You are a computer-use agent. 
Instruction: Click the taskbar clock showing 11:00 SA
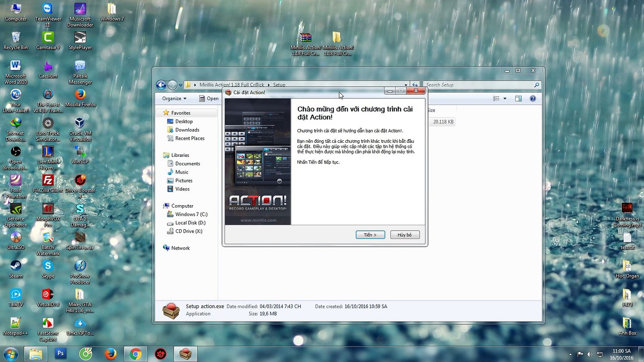[x=621, y=354]
